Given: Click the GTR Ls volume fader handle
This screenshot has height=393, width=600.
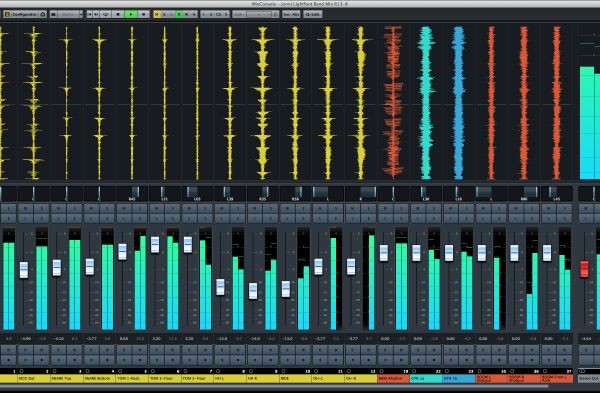Looking at the screenshot, I should (x=416, y=253).
